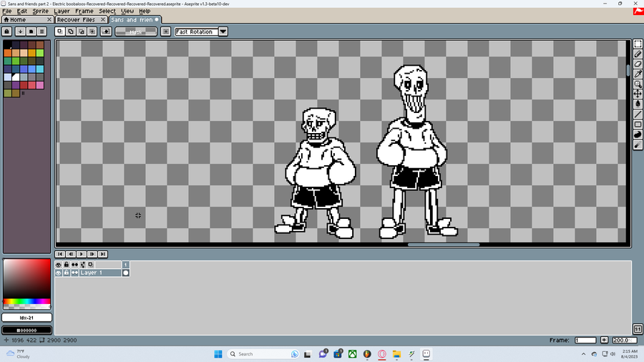Select the Zoom magnifier tool
644x362 pixels.
click(x=638, y=84)
